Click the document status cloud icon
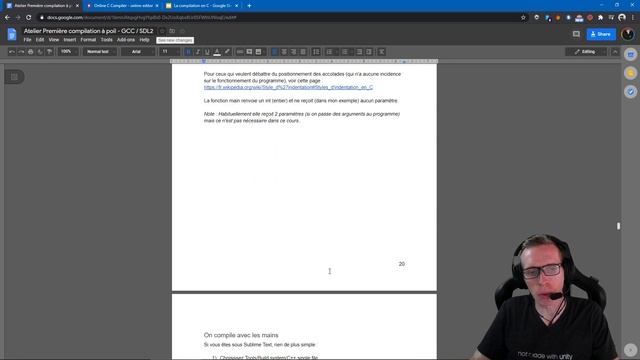The width and height of the screenshot is (640, 360). (x=182, y=31)
